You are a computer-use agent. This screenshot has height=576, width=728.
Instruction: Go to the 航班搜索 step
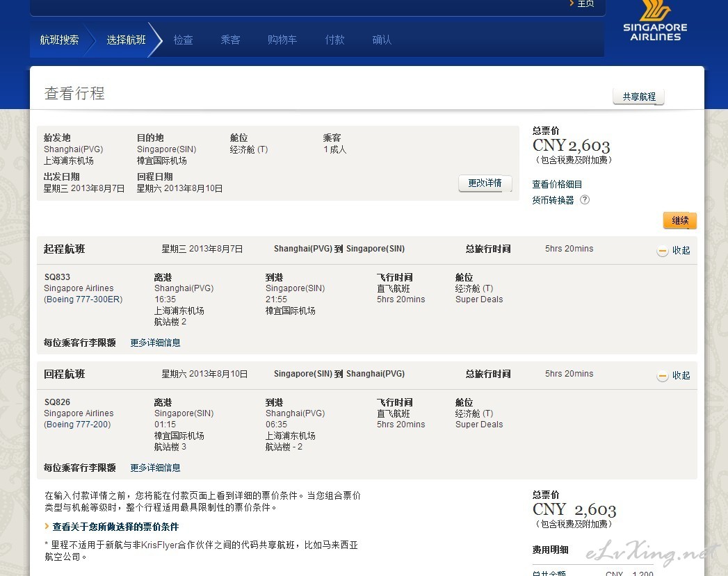59,40
